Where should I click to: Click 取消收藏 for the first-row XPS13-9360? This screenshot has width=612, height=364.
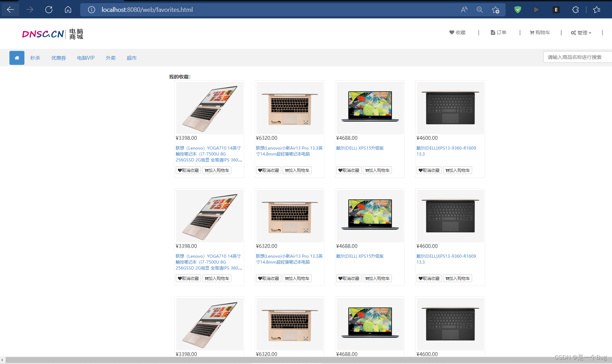click(x=429, y=170)
